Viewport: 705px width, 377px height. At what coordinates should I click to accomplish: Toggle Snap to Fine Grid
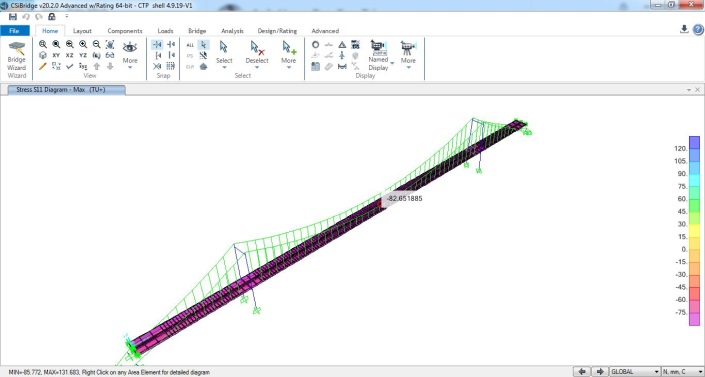171,66
